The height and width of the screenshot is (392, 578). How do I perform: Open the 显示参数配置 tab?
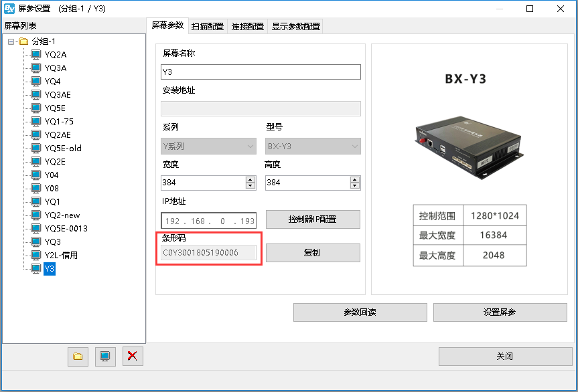pyautogui.click(x=295, y=27)
